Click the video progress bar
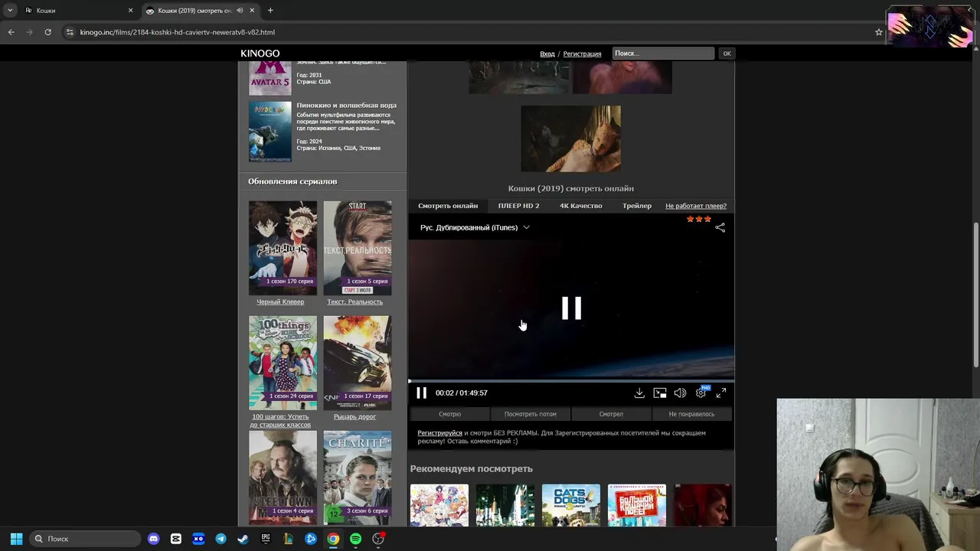 [571, 380]
